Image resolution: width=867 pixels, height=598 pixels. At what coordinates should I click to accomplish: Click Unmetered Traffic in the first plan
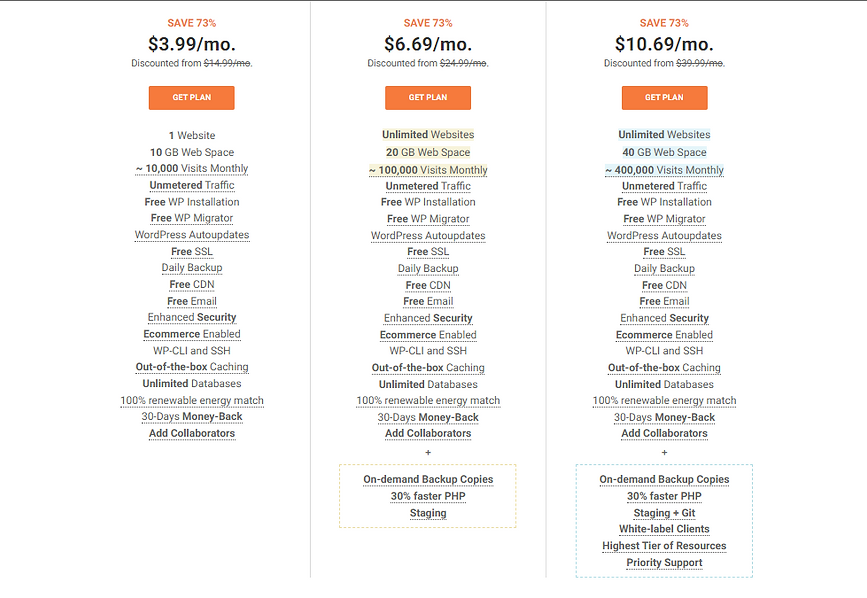192,185
